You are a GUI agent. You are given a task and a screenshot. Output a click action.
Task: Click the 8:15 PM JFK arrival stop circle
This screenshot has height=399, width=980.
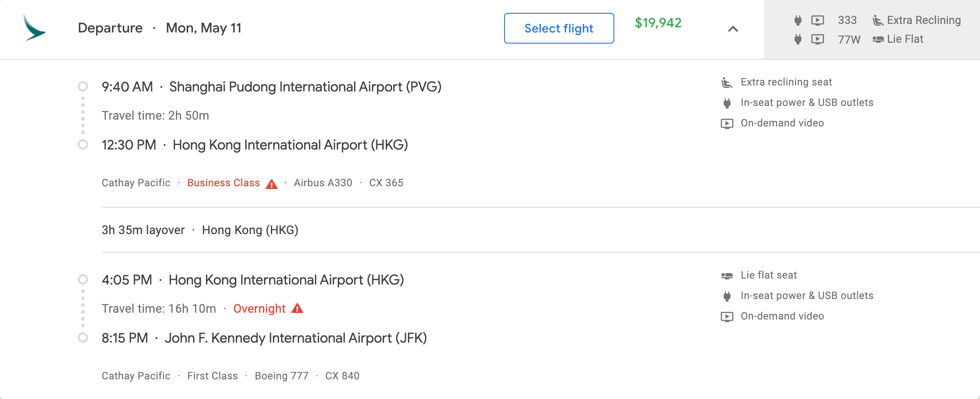[83, 338]
